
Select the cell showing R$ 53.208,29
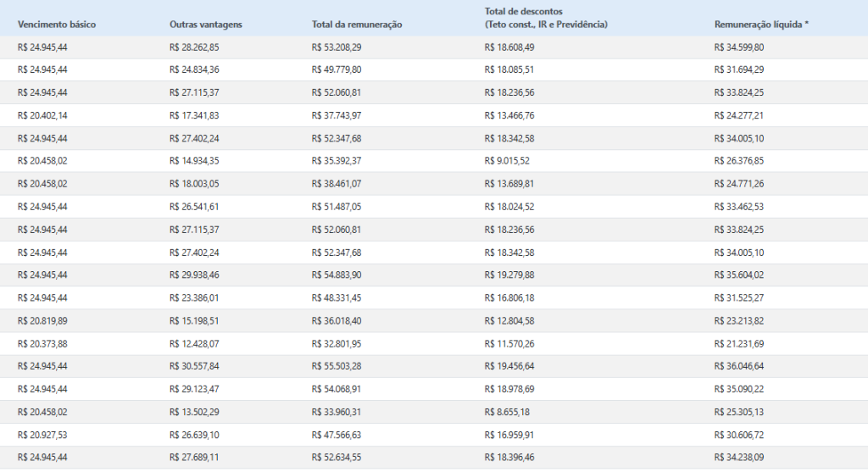click(x=337, y=47)
